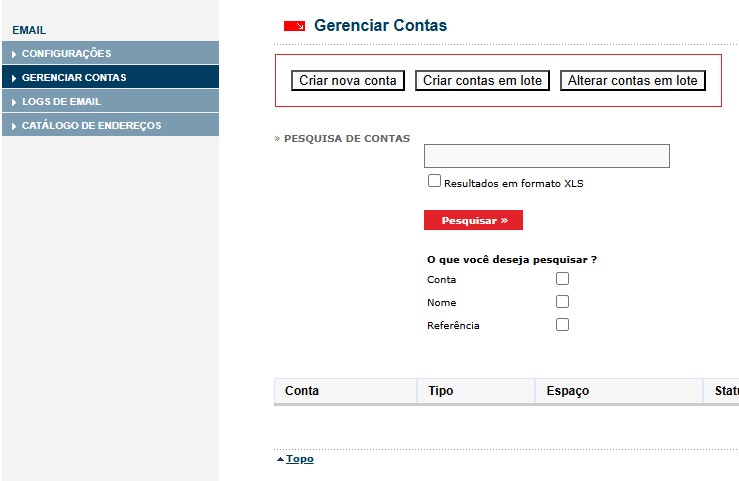Sort by the Conta column header
This screenshot has height=481, width=739.
[302, 390]
